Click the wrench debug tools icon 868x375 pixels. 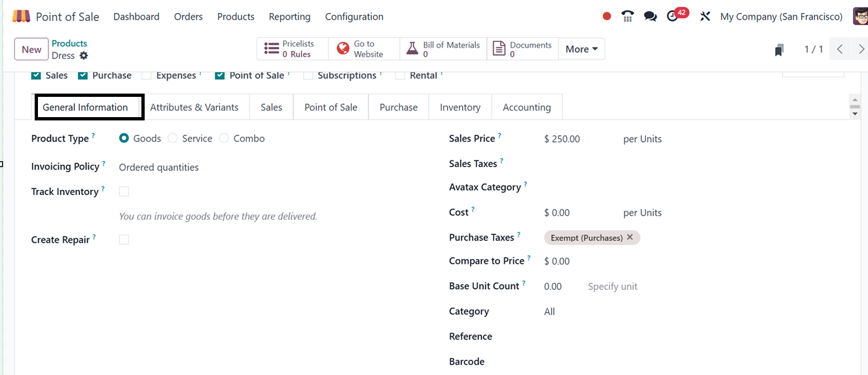tap(705, 16)
